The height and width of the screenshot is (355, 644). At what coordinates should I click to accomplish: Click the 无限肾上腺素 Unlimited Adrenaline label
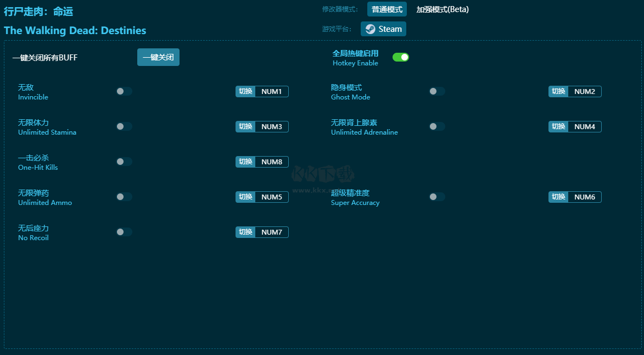[x=365, y=127]
